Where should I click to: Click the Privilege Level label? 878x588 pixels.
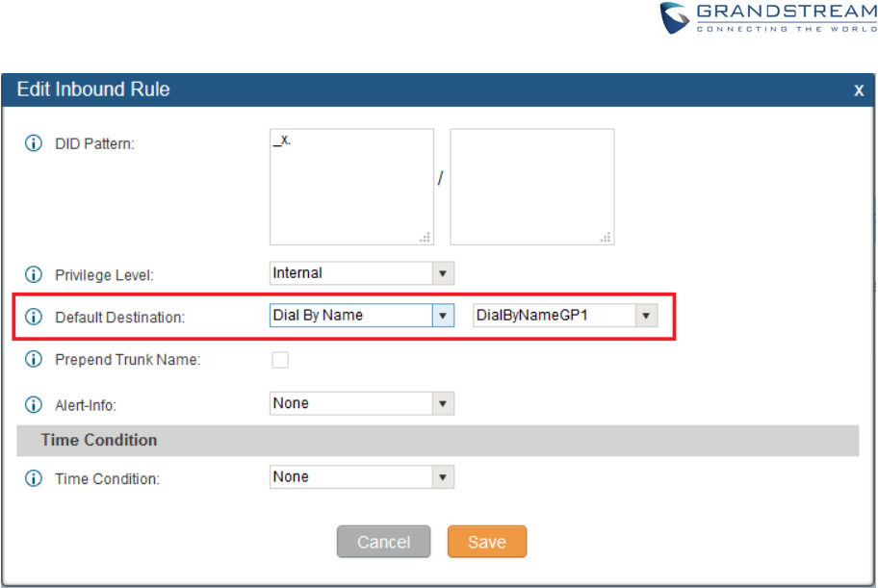pyautogui.click(x=104, y=275)
